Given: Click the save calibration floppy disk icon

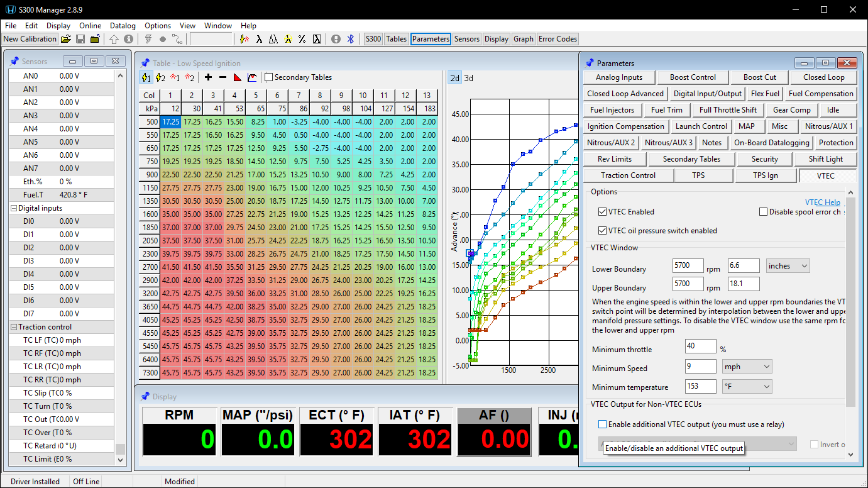Looking at the screenshot, I should coord(80,39).
